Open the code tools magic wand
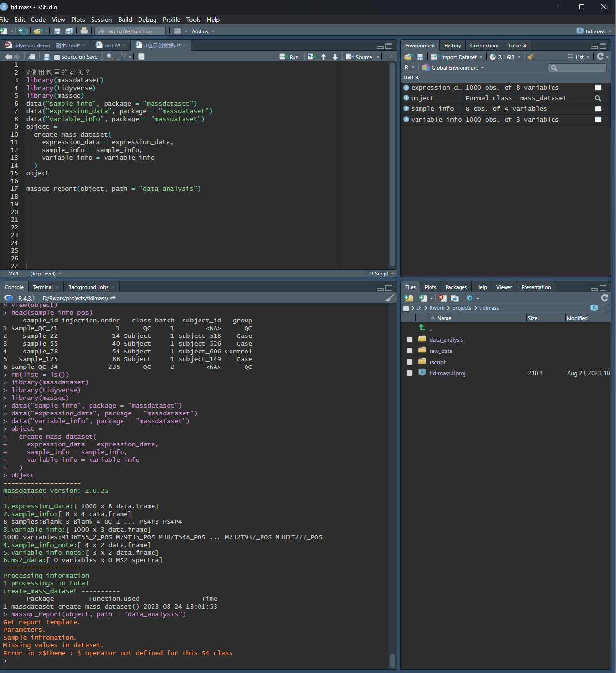The width and height of the screenshot is (616, 673). [x=123, y=57]
